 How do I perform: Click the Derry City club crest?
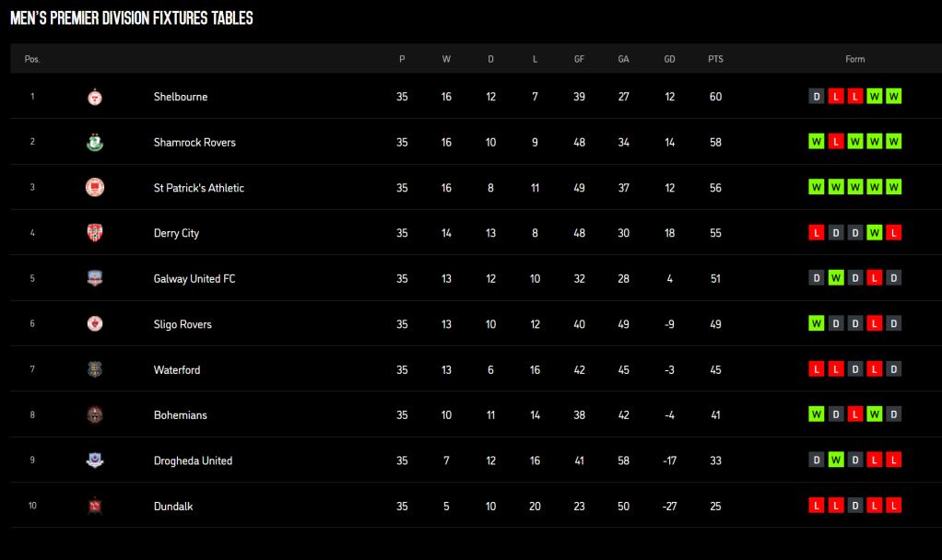[94, 233]
